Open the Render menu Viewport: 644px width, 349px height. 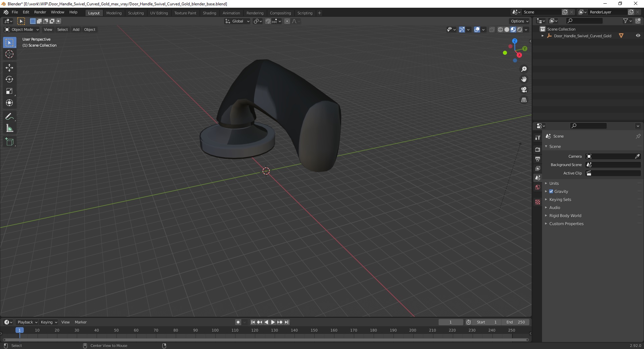(x=40, y=12)
